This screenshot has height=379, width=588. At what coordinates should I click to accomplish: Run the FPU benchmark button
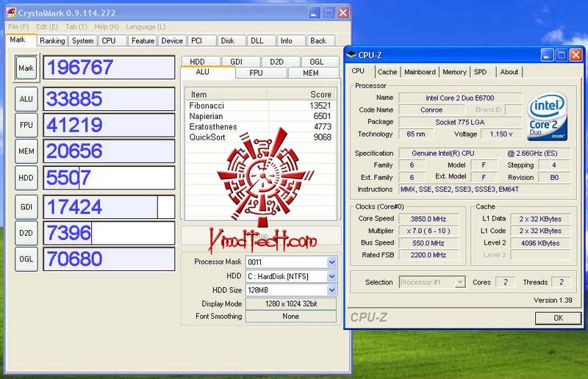click(x=26, y=125)
